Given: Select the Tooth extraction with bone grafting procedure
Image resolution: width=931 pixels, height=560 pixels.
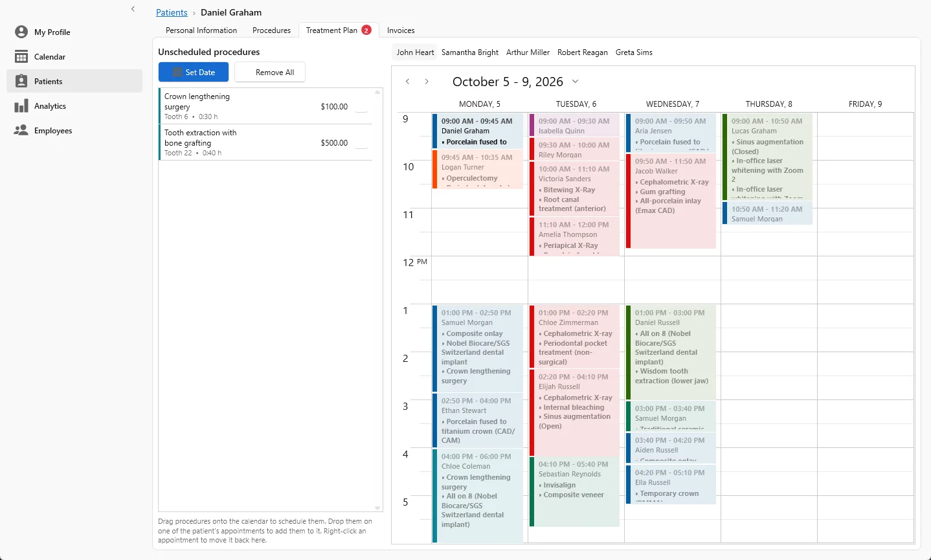Looking at the screenshot, I should [265, 142].
